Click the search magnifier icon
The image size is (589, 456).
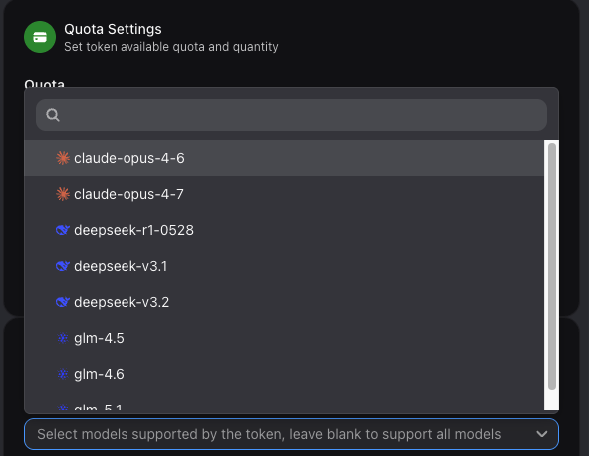coord(53,115)
